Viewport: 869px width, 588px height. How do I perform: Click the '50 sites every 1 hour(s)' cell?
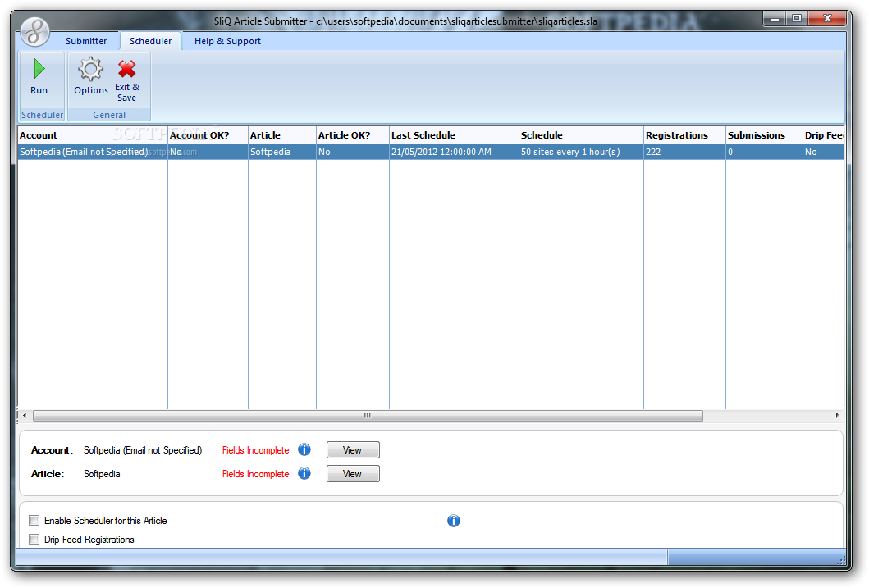[x=581, y=152]
